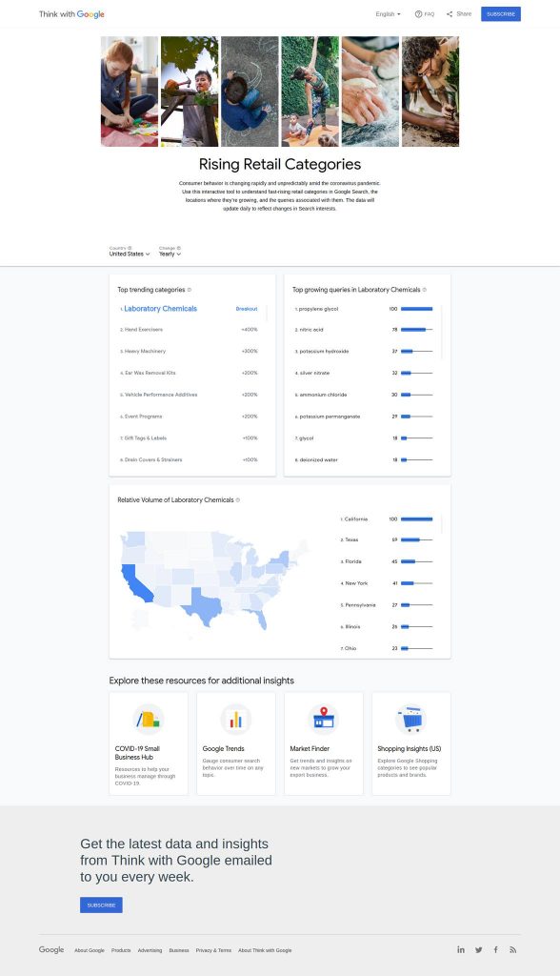Click the Share icon in header
This screenshot has height=976, width=560.
[x=450, y=13]
